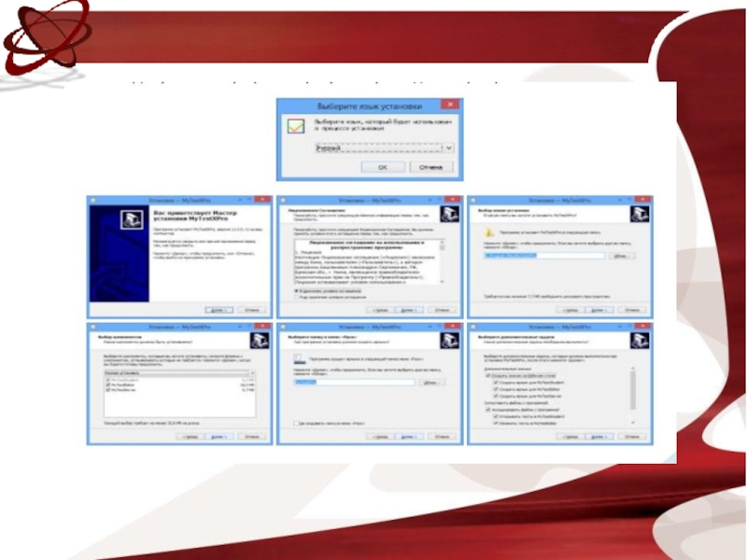747x560 pixels.
Task: Click Далее in the components selection dialog
Action: coord(218,436)
